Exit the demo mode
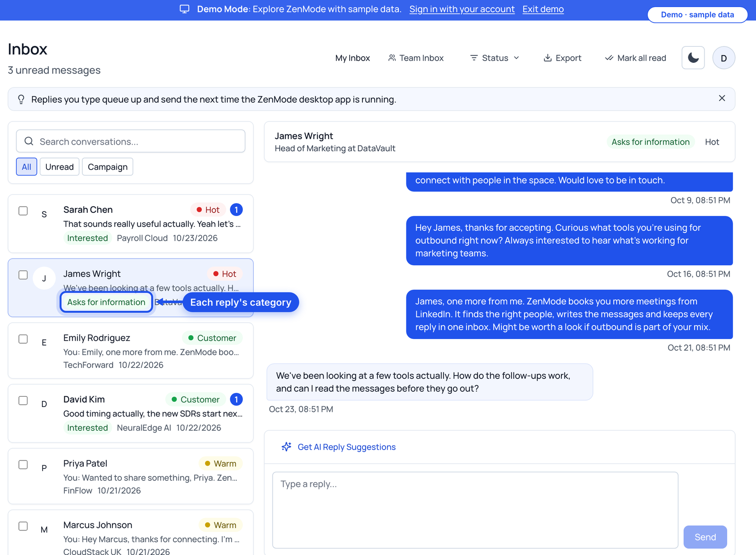Image resolution: width=756 pixels, height=555 pixels. [543, 9]
